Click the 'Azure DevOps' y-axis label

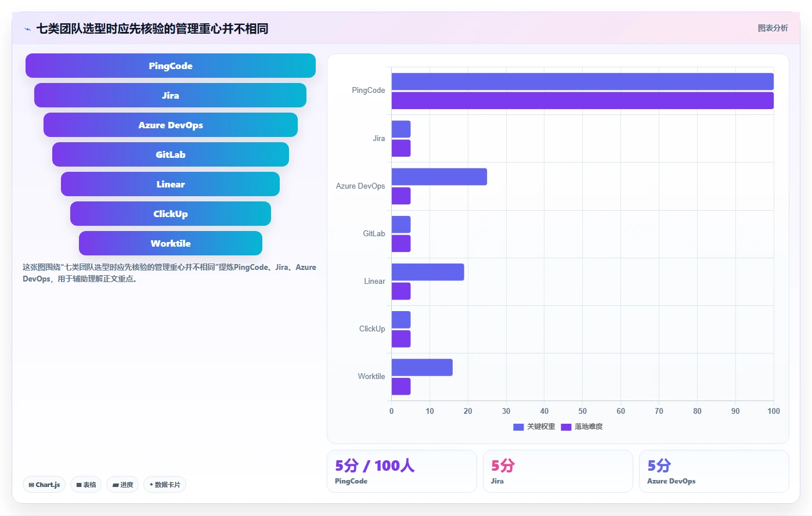(x=360, y=186)
